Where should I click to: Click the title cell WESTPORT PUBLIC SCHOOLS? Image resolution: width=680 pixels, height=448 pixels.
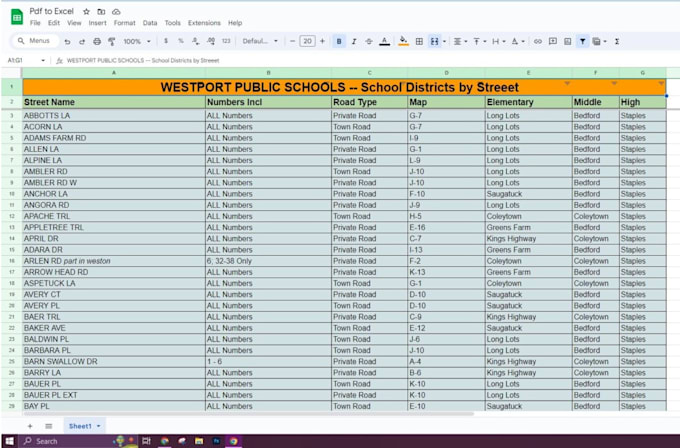344,87
